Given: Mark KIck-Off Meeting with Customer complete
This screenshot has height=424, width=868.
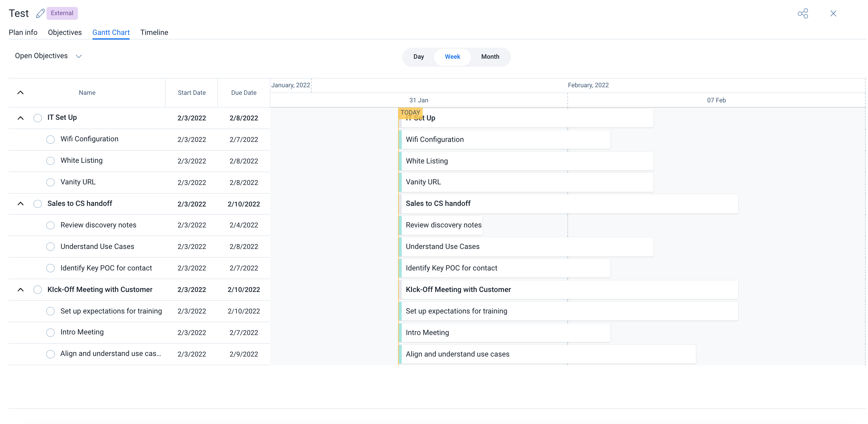Looking at the screenshot, I should 37,290.
